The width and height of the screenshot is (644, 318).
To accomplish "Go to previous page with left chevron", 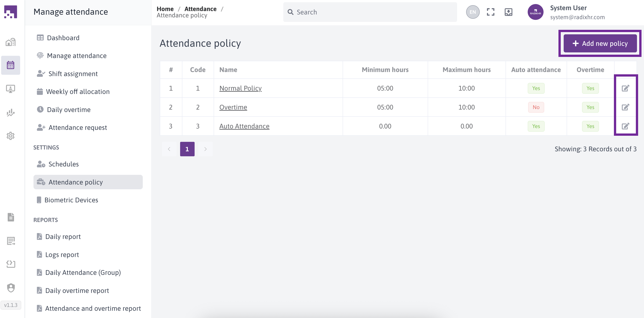I will [169, 149].
